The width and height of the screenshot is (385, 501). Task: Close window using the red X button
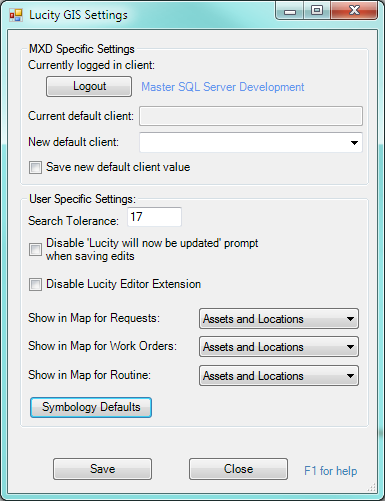click(x=354, y=11)
